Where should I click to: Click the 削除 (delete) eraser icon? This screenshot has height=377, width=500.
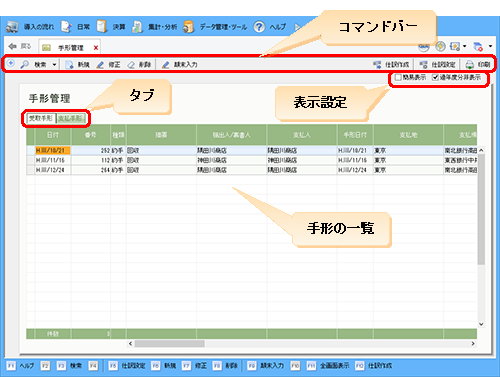click(x=131, y=65)
